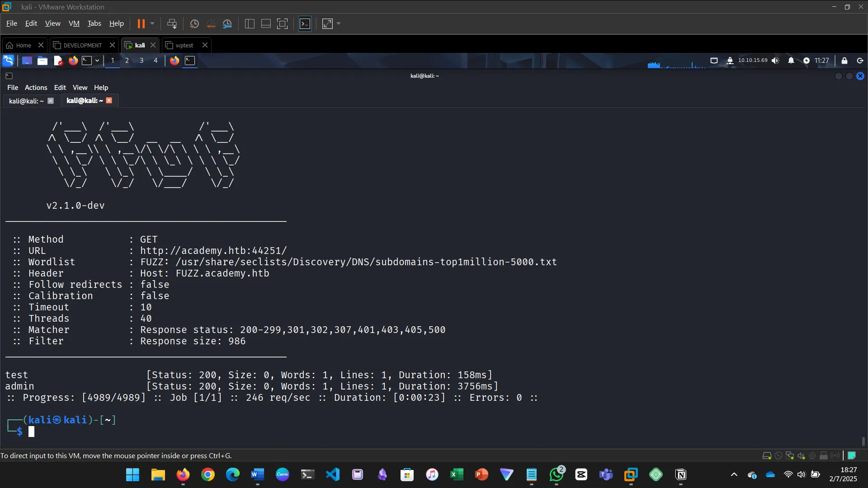Open the Actions menu in the terminal
The height and width of the screenshot is (488, 868).
click(x=36, y=87)
